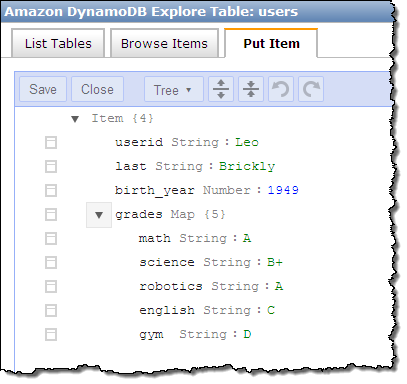This screenshot has height=384, width=407.
Task: Switch to the List Tables tab
Action: click(58, 43)
